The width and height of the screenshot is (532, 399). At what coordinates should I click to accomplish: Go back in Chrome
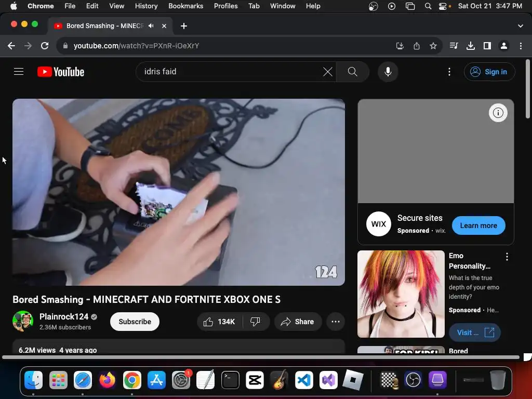coord(11,46)
